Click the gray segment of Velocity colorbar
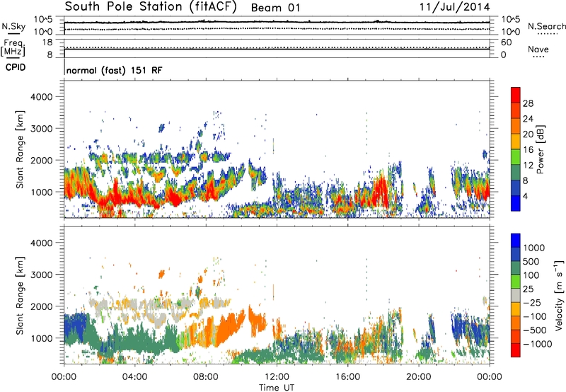This screenshot has height=392, width=566. pos(516,296)
